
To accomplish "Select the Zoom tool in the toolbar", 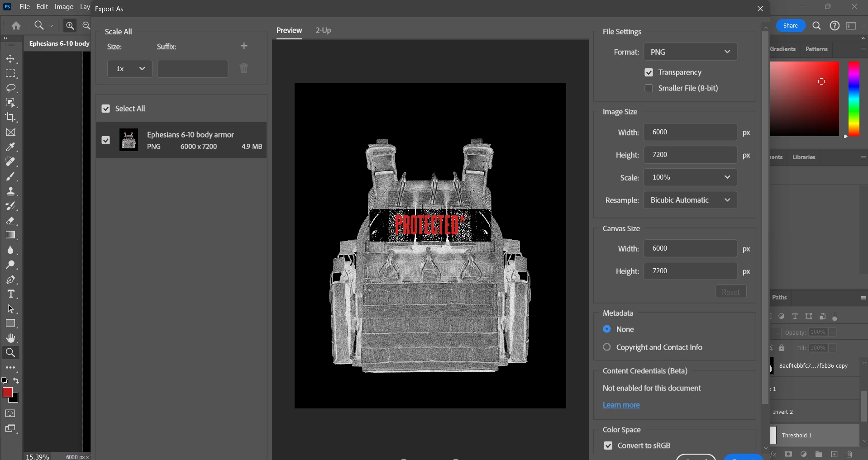I will pyautogui.click(x=10, y=353).
